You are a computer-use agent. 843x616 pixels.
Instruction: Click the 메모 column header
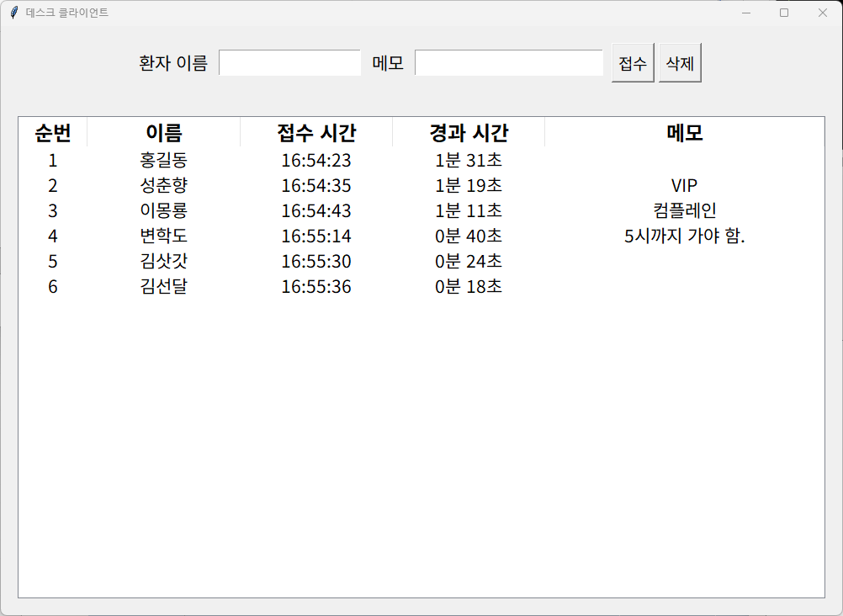685,133
